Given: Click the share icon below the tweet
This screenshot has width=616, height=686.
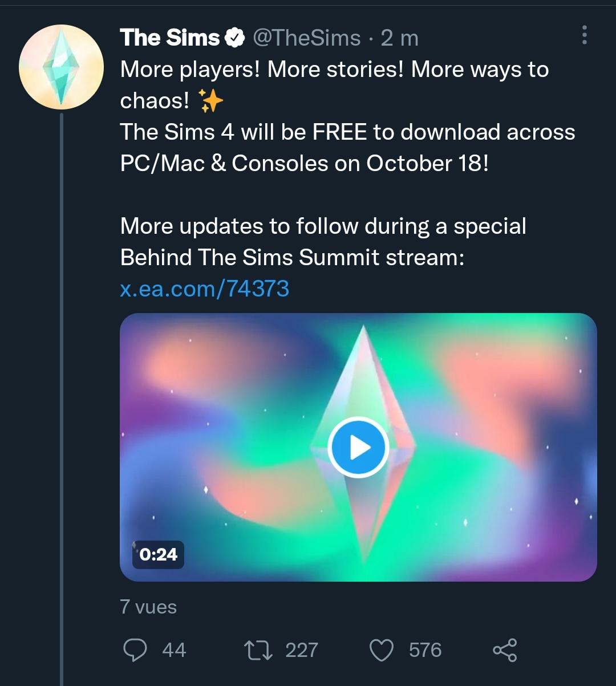Looking at the screenshot, I should tap(504, 650).
